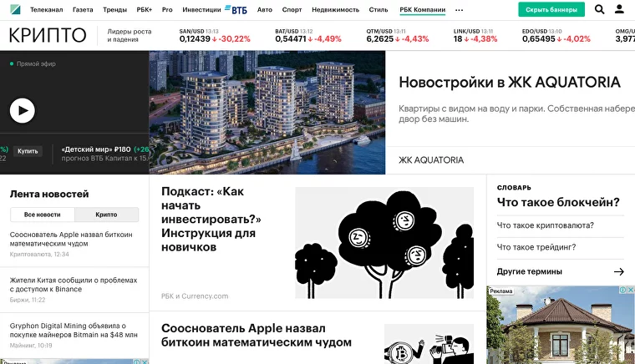Click the arrow next to Другие термины
Image resolution: width=635 pixels, height=364 pixels.
click(x=619, y=271)
